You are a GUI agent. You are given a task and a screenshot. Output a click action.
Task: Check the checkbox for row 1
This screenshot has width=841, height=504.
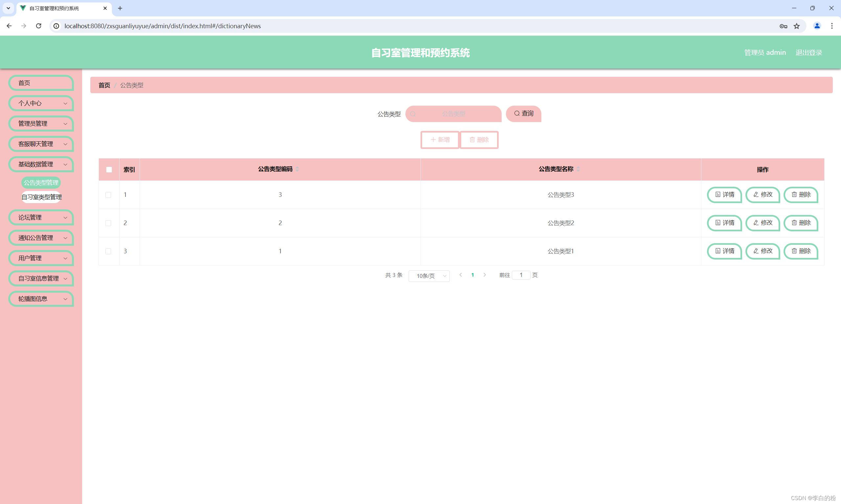pos(108,195)
